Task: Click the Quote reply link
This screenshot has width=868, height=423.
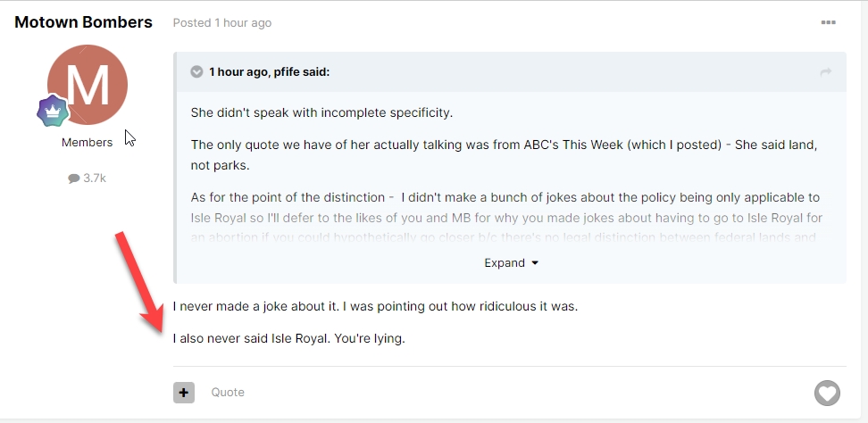Action: pos(228,393)
